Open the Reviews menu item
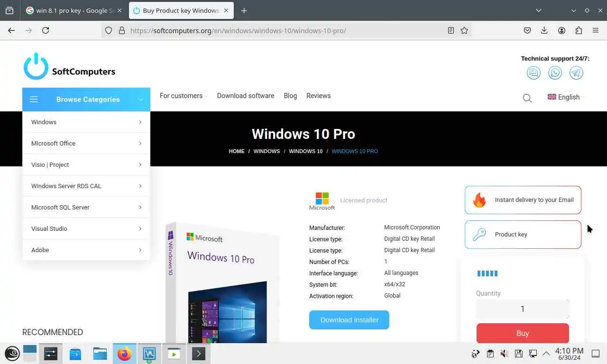 click(319, 96)
